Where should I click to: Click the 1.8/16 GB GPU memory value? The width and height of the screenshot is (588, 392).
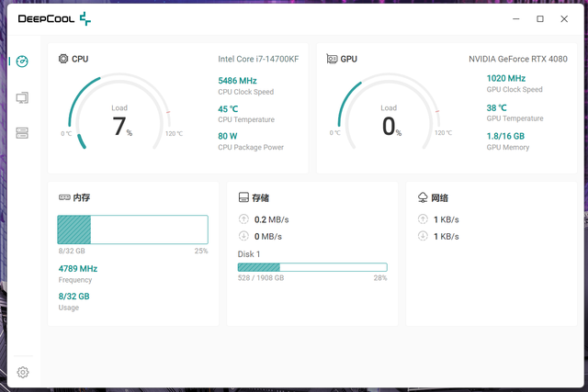505,136
